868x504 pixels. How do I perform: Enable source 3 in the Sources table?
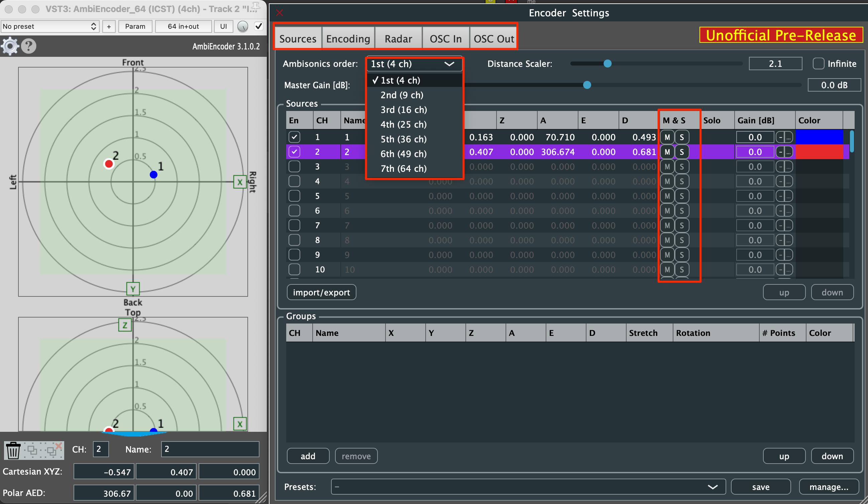[294, 166]
